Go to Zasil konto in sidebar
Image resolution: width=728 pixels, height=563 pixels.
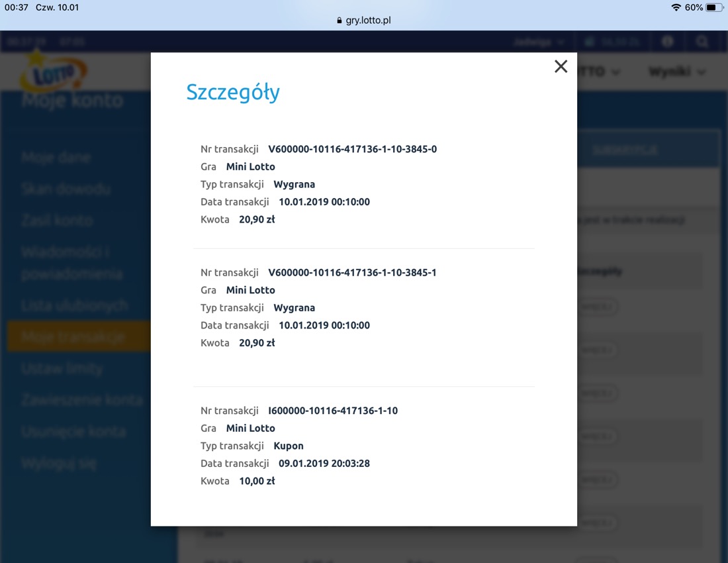(58, 221)
